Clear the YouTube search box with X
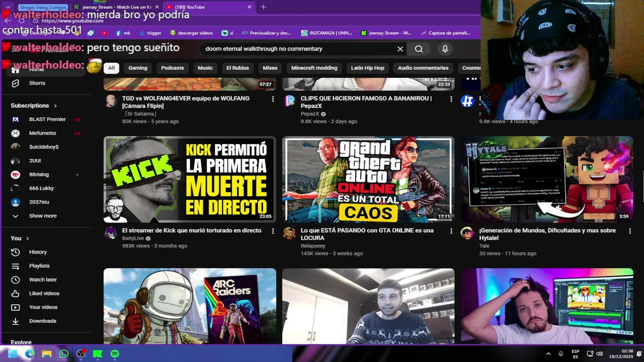Image resolution: width=644 pixels, height=362 pixels. (400, 49)
